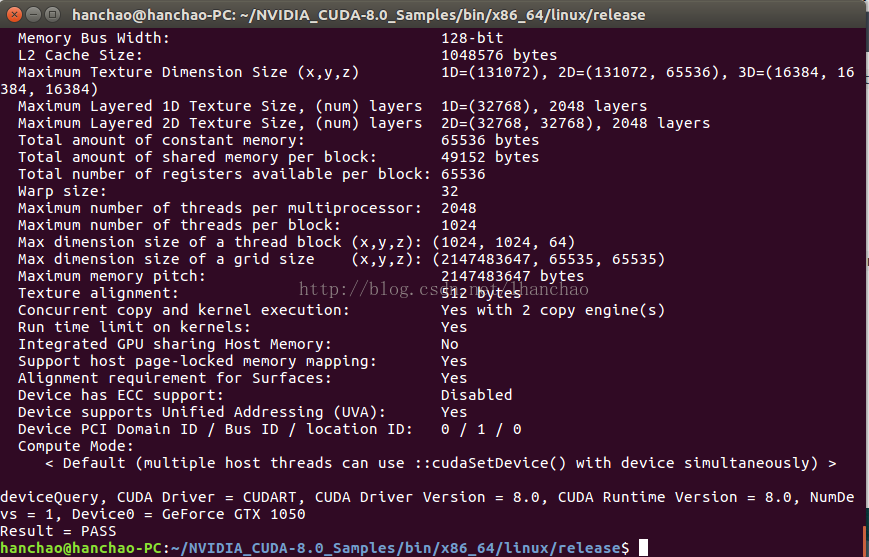
Task: Click the command prompt cursor block
Action: [x=644, y=547]
